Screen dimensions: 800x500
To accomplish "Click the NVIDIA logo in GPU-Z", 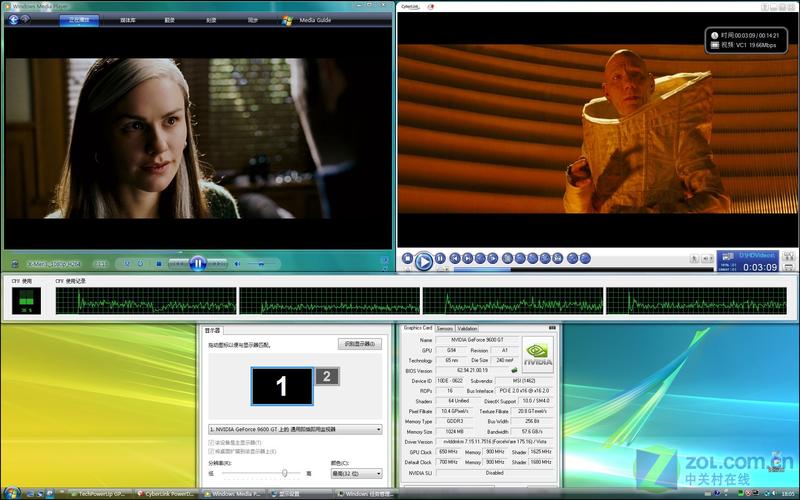I will click(538, 355).
